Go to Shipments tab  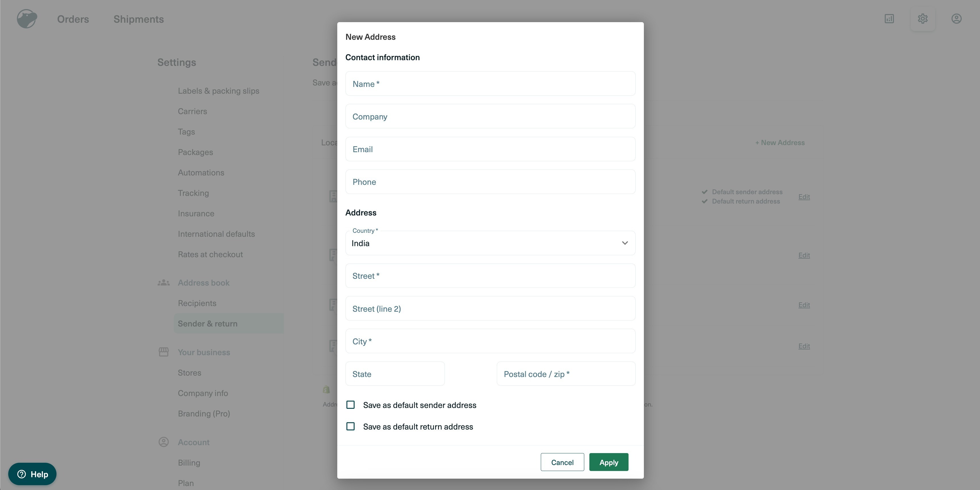click(x=139, y=19)
